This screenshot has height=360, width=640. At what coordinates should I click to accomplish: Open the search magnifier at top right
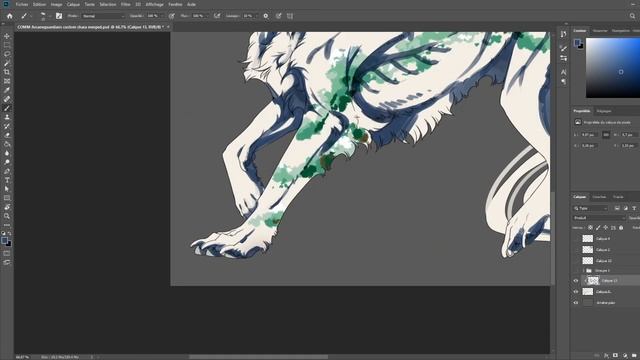[x=632, y=16]
